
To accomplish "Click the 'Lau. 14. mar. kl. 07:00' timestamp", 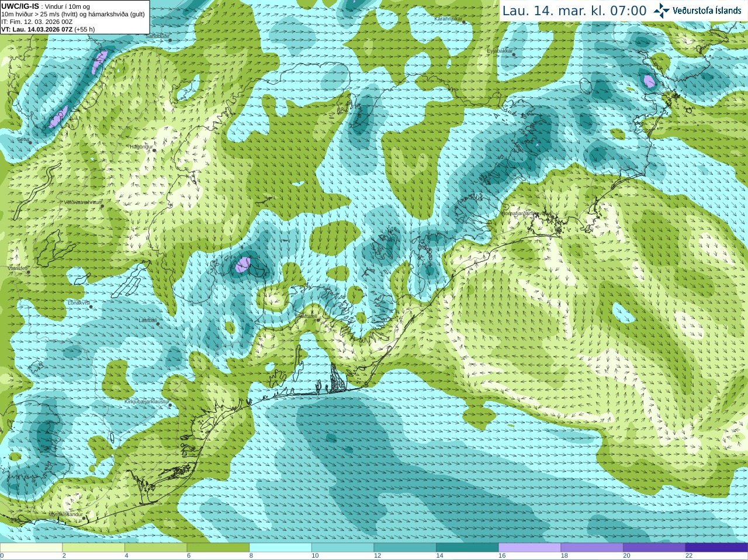I will (x=574, y=11).
